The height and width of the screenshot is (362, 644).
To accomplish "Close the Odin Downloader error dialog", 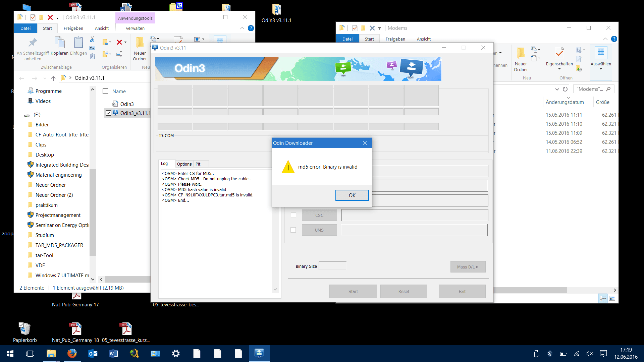I will point(365,143).
